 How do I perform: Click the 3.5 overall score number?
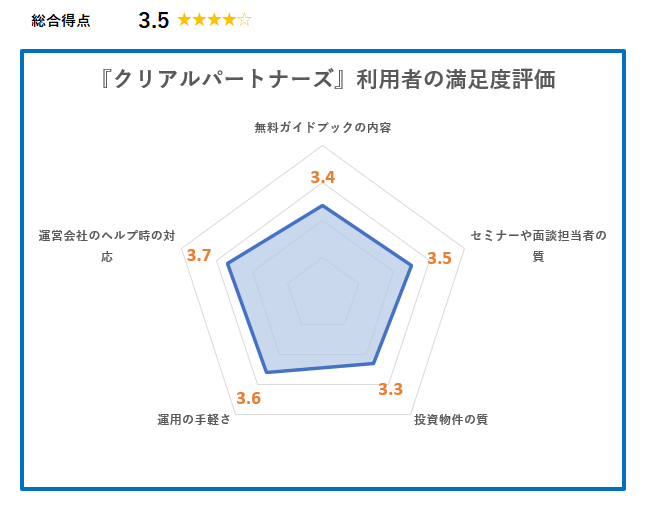[154, 20]
